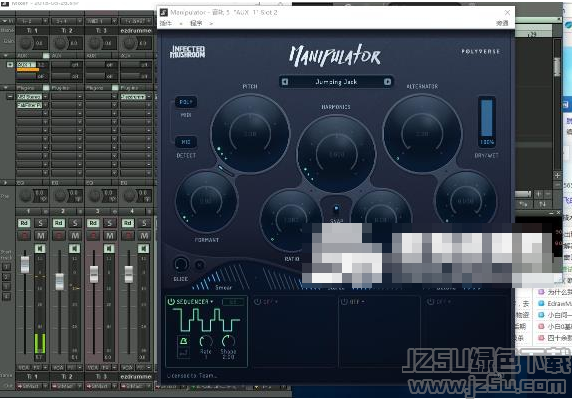Click the FORMANT knob

[206, 201]
